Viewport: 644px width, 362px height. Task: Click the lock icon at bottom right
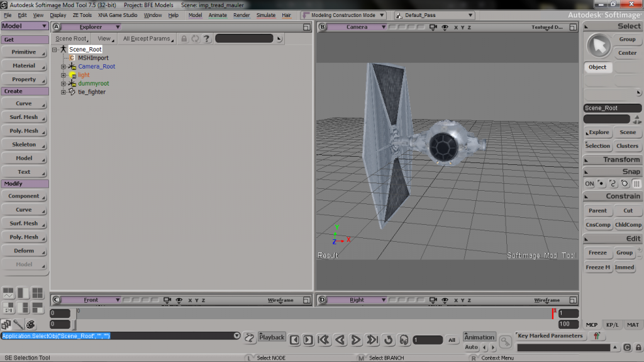pyautogui.click(x=638, y=348)
